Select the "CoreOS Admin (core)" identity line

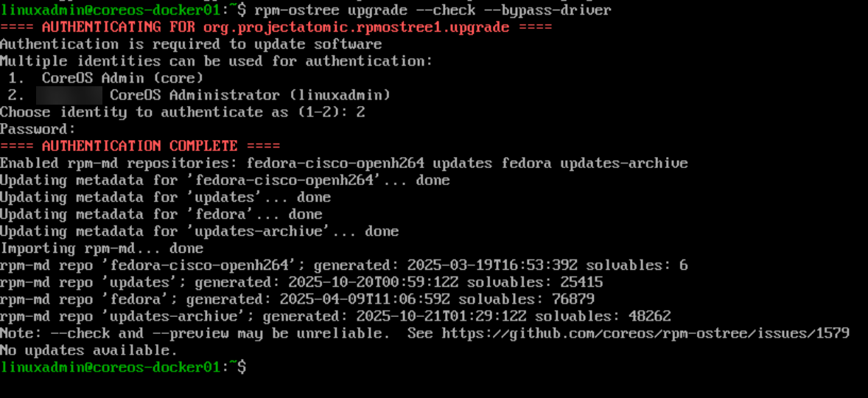tap(122, 78)
